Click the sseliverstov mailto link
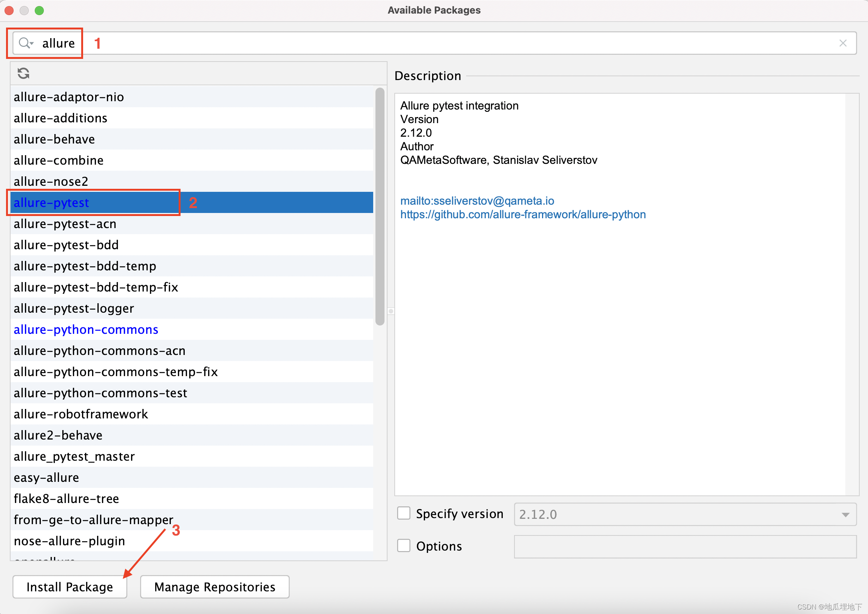This screenshot has height=614, width=868. pos(477,201)
